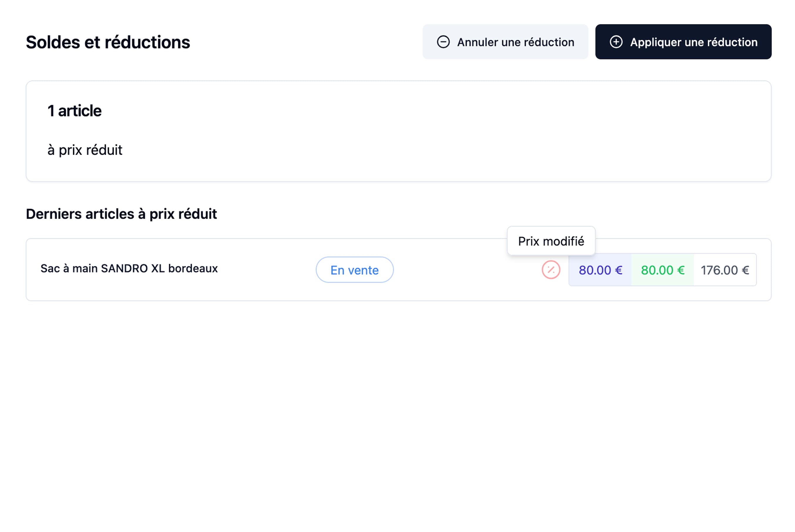Click the à prix réduit label
795x532 pixels.
pyautogui.click(x=85, y=150)
